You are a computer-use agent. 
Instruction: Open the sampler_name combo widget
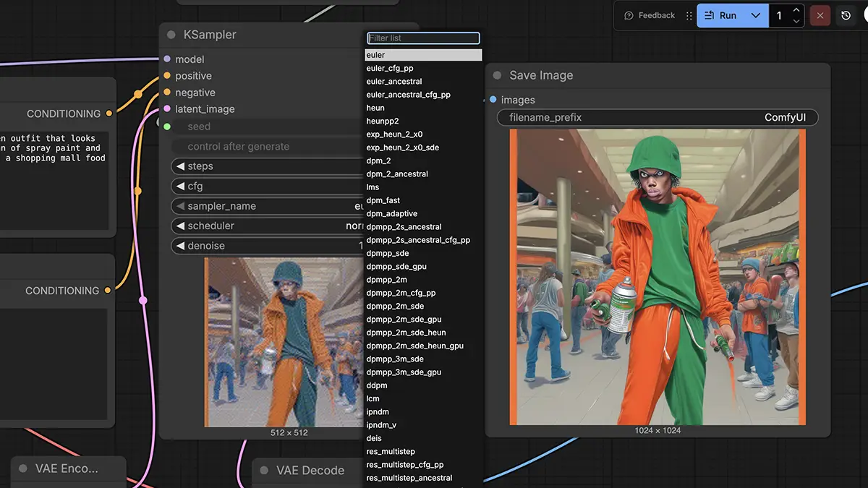(268, 206)
